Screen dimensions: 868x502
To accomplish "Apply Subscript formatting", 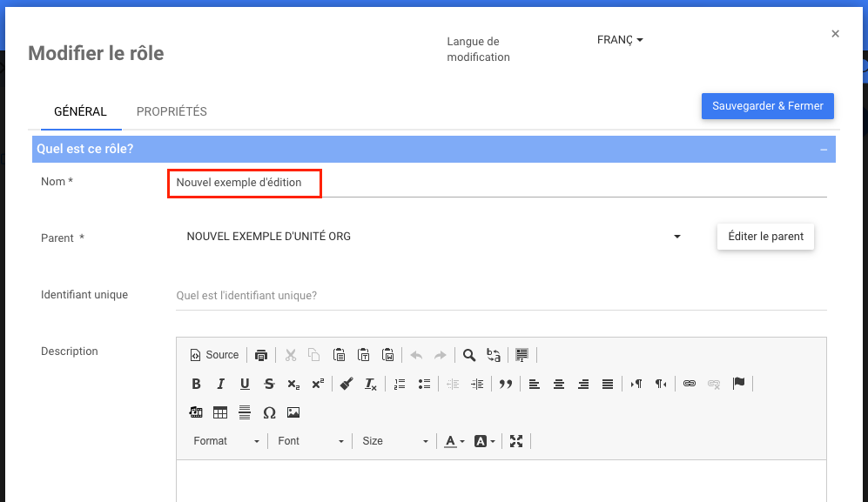I will (293, 384).
